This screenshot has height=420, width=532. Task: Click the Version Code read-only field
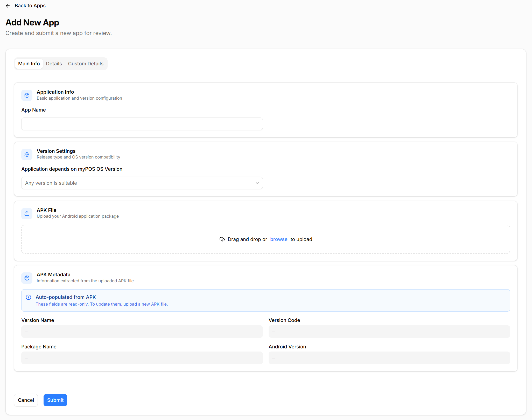(389, 332)
